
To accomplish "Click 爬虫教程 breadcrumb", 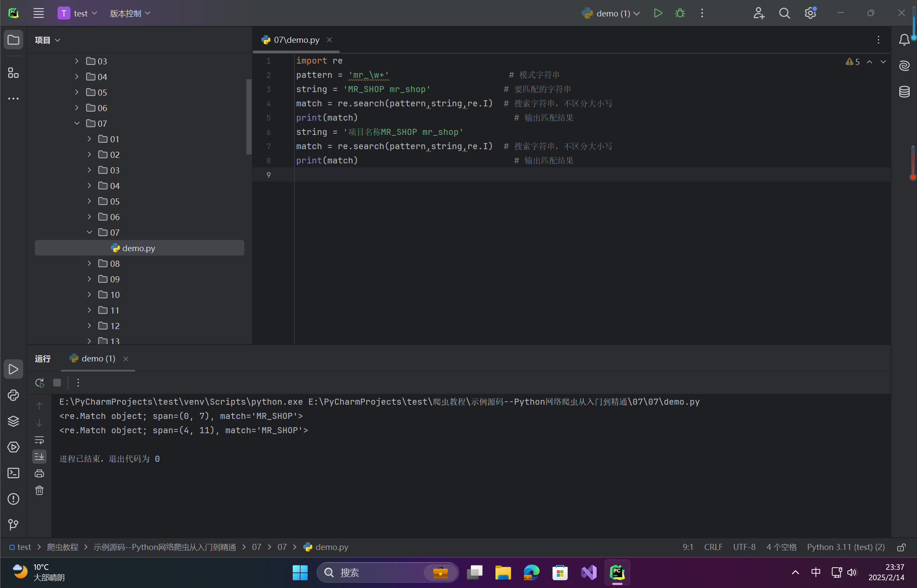I will (62, 547).
